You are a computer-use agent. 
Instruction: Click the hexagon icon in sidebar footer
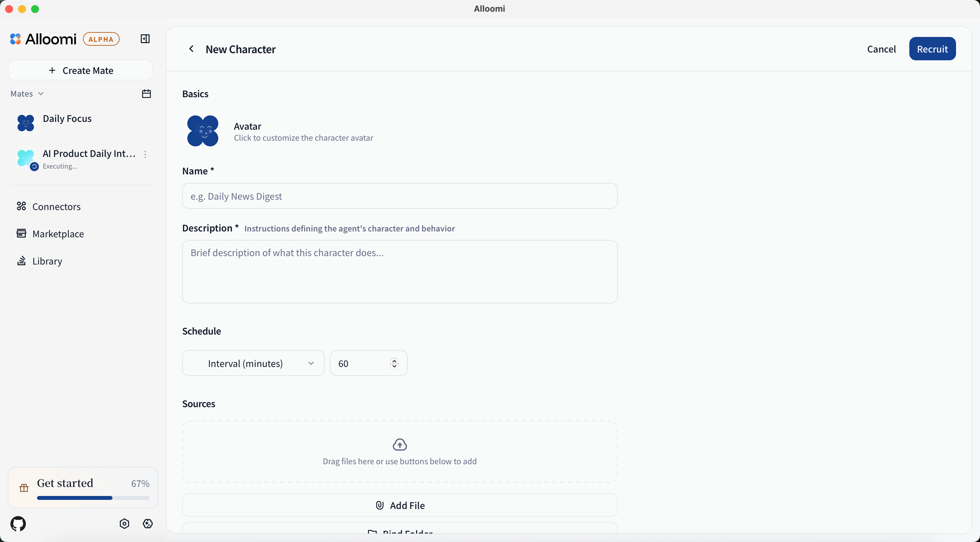pos(124,524)
